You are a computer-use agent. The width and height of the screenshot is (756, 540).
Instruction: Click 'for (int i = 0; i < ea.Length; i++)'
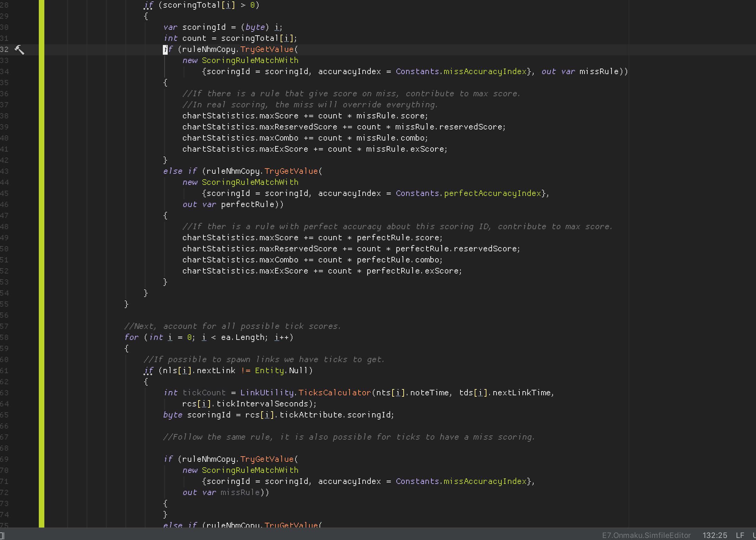tap(209, 337)
